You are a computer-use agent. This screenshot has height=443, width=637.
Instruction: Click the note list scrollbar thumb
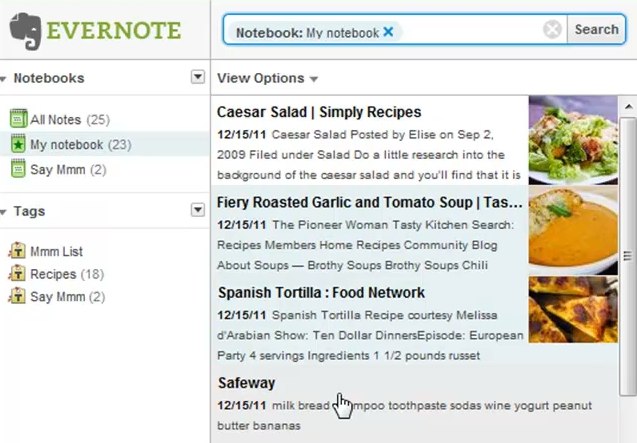[628, 256]
